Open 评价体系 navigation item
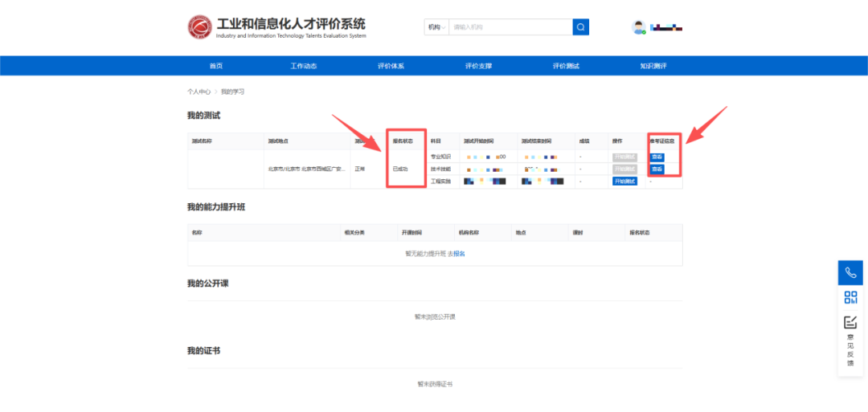Screen dimensions: 868x412 [391, 66]
